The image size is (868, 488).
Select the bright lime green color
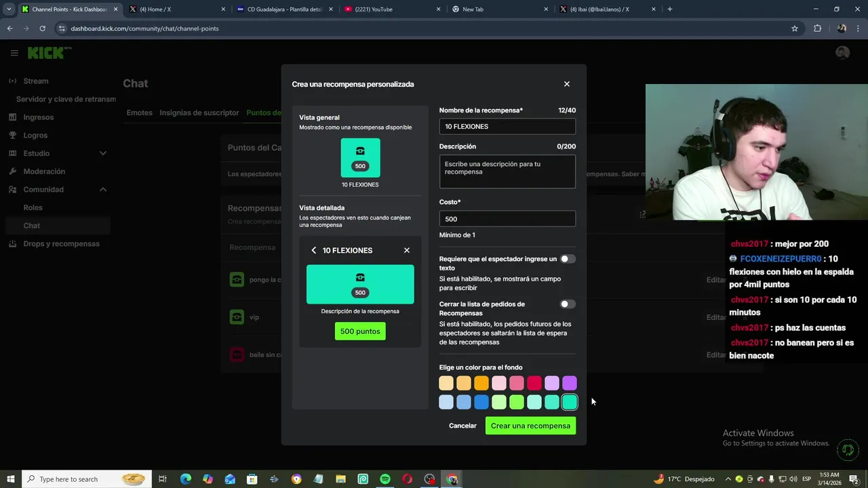(517, 403)
